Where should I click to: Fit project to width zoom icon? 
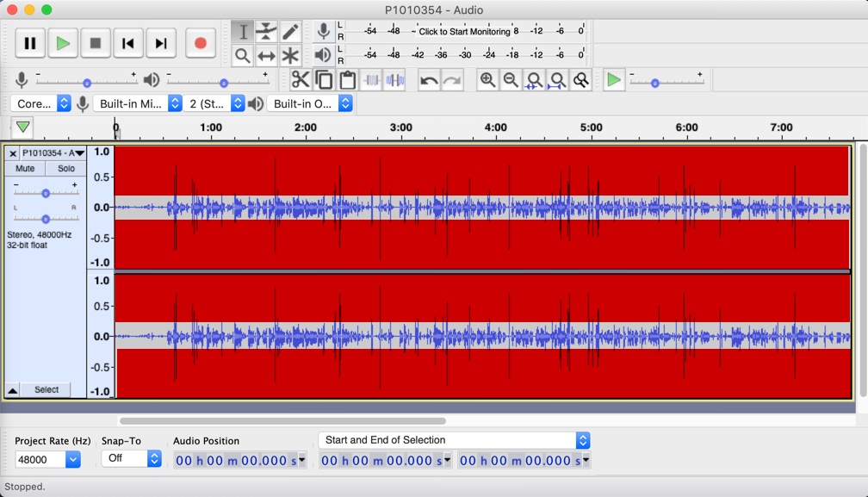[557, 80]
